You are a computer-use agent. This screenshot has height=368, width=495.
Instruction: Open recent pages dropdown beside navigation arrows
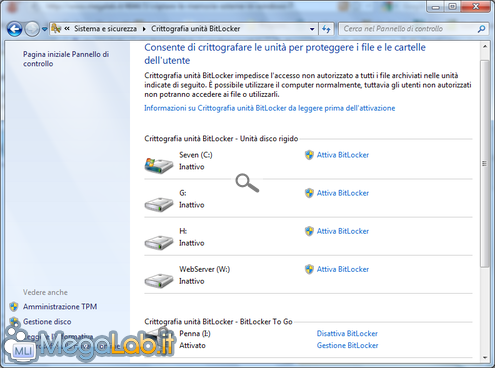44,29
